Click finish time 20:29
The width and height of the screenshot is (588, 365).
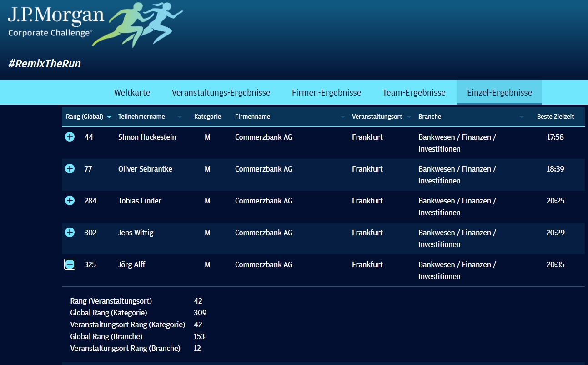555,233
